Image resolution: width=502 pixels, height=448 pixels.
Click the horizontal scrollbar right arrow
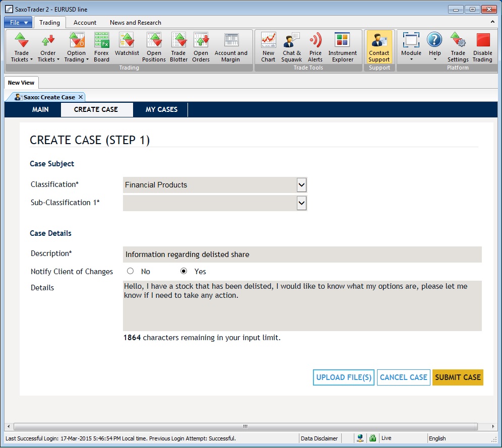pyautogui.click(x=493, y=426)
